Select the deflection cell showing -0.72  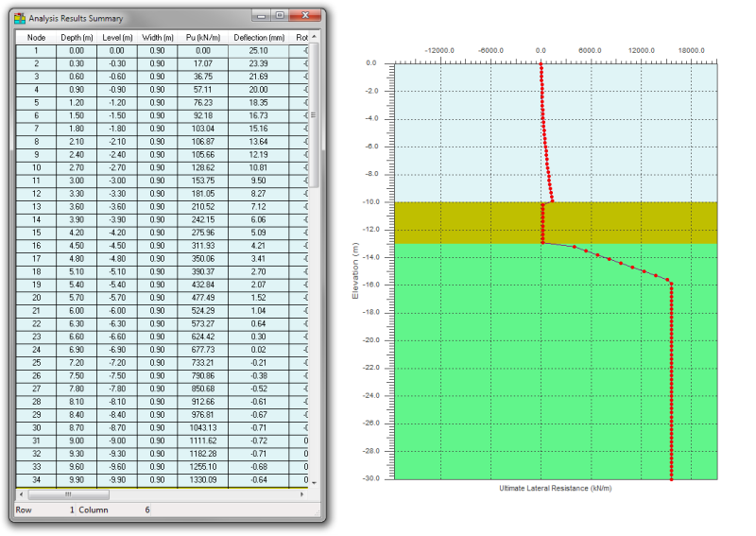(x=259, y=441)
